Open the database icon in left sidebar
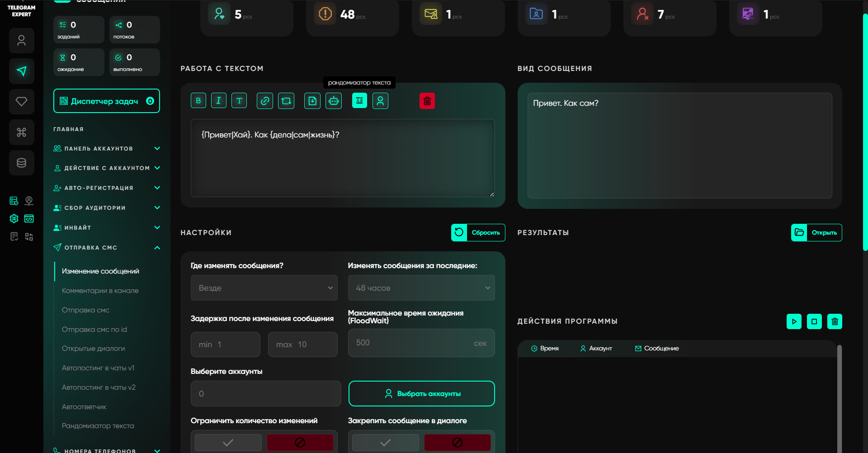 pyautogui.click(x=22, y=163)
